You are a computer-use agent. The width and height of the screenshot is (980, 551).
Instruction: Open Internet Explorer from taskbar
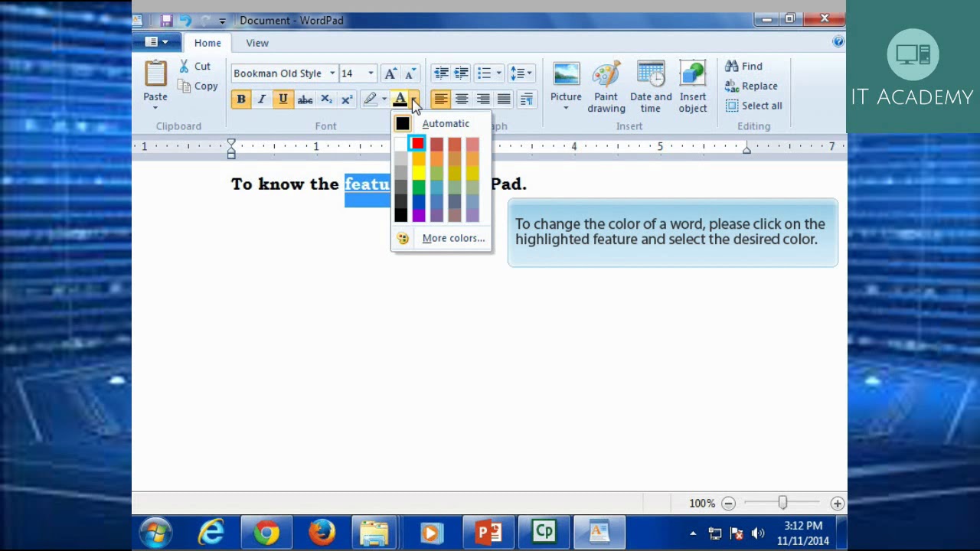(x=211, y=532)
